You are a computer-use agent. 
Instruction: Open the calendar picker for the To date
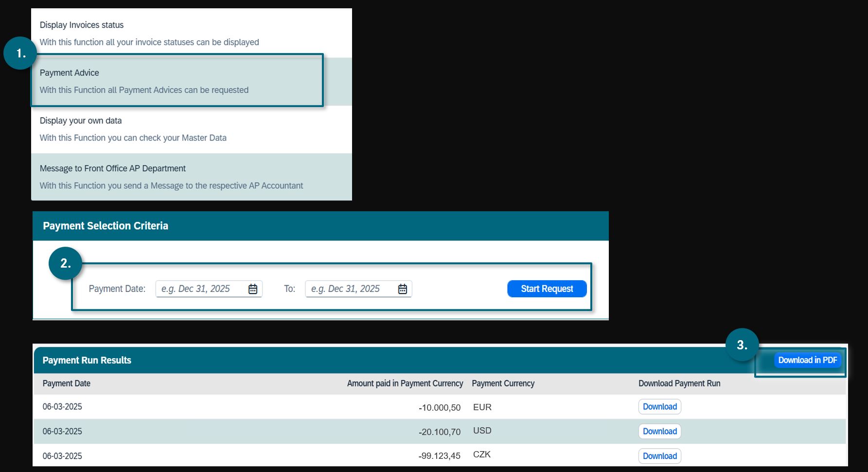pos(403,289)
